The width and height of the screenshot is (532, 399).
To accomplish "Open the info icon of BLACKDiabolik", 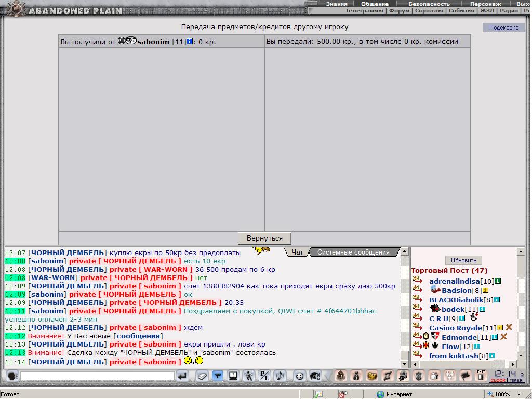I will click(x=497, y=300).
